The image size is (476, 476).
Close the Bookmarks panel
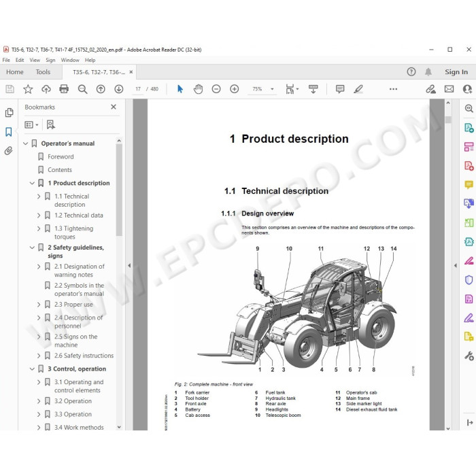tap(114, 107)
